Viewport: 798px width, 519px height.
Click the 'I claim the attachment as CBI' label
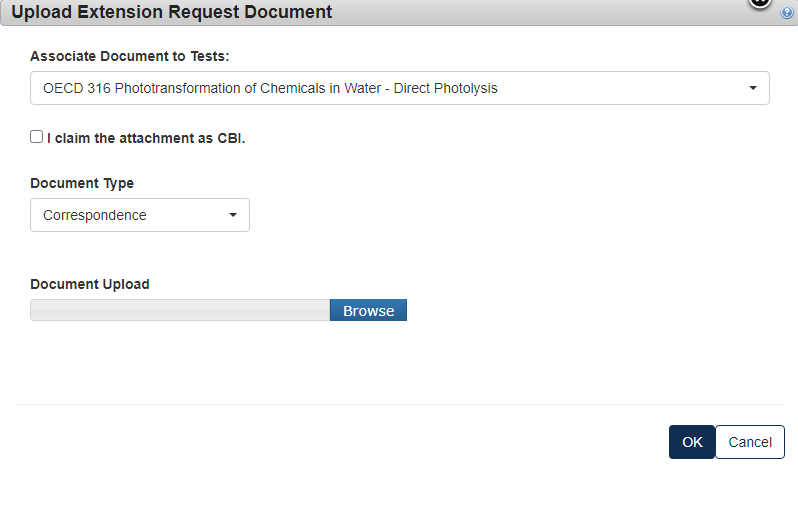146,138
